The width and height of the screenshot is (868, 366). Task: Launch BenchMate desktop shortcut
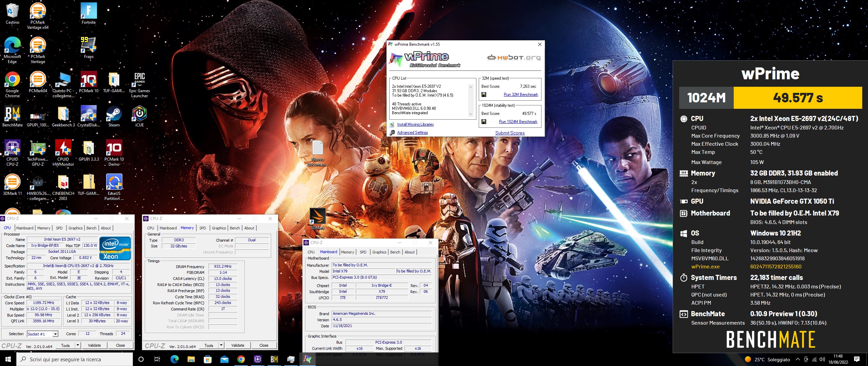pyautogui.click(x=13, y=116)
